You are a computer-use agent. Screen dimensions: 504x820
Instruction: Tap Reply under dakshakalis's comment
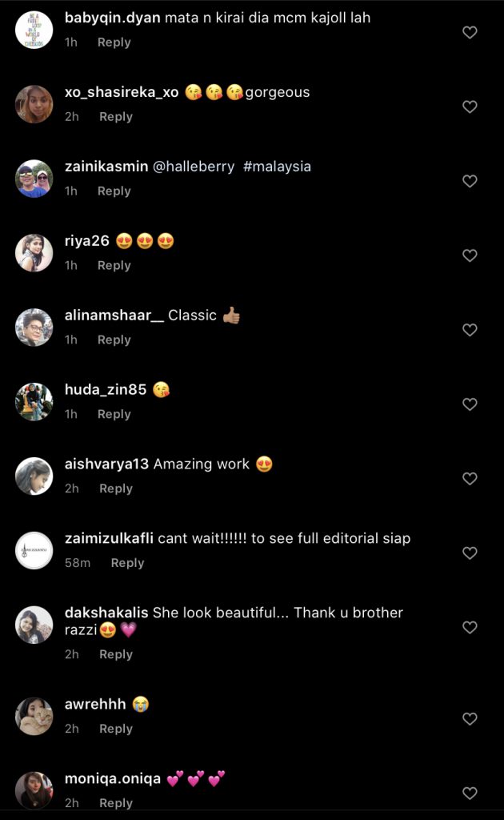(x=116, y=654)
